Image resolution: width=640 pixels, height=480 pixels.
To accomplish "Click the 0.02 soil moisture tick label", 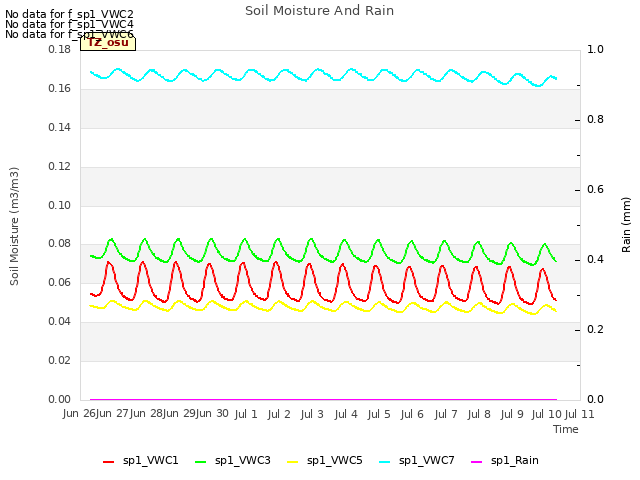I will [60, 360].
